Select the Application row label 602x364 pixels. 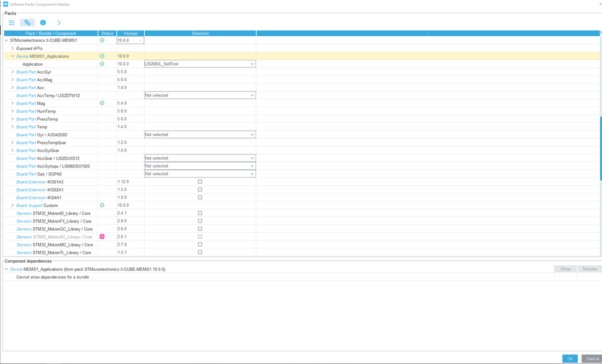[33, 64]
